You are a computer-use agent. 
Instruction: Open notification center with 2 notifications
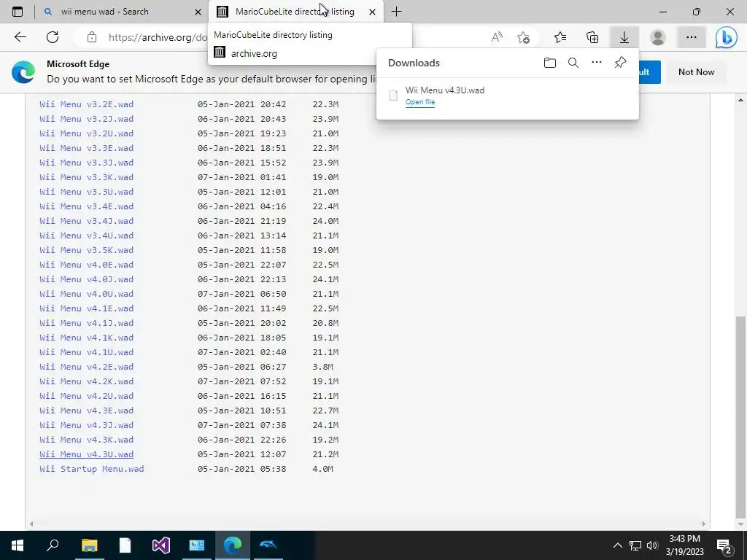point(724,545)
